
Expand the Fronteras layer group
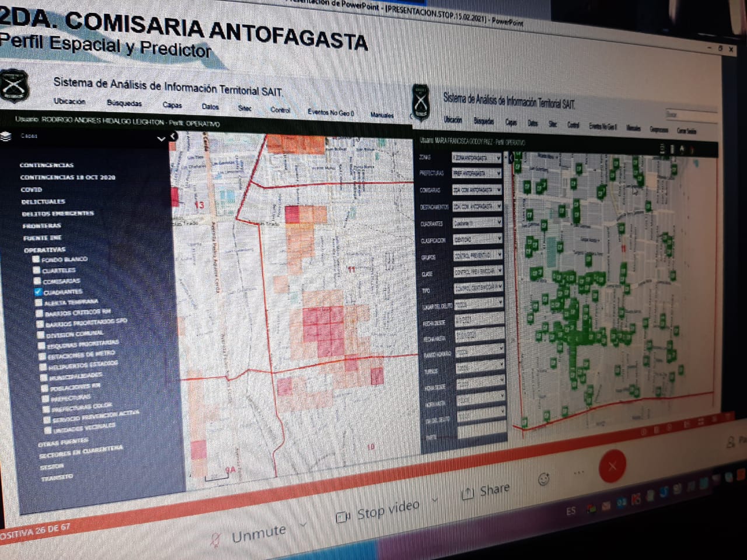[41, 226]
